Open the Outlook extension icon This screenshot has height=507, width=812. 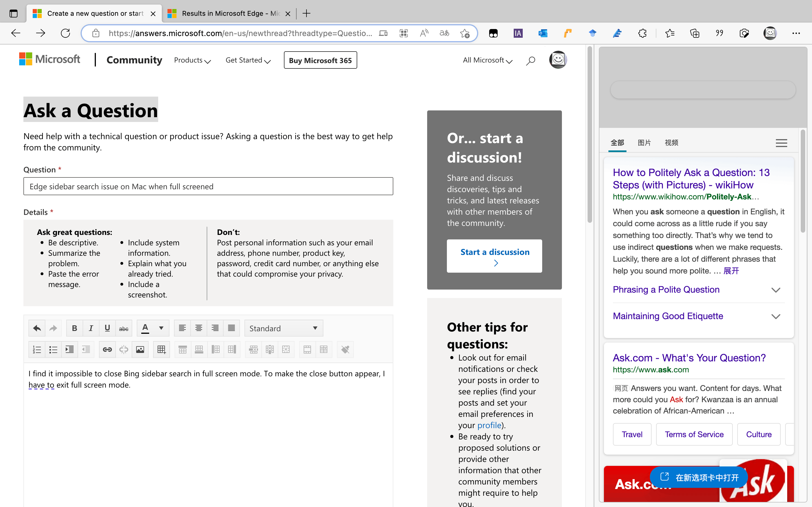[542, 33]
